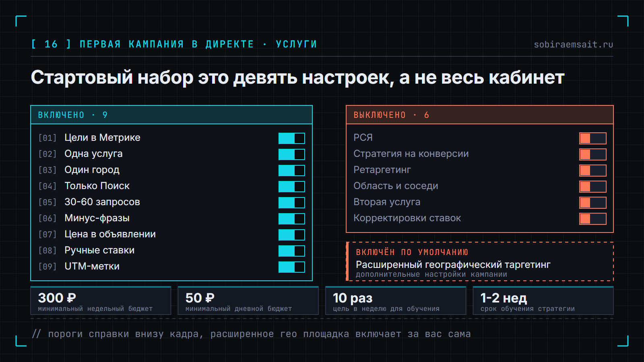The width and height of the screenshot is (644, 362).
Task: Click the sobiraemsait.ru site link
Action: click(x=574, y=44)
